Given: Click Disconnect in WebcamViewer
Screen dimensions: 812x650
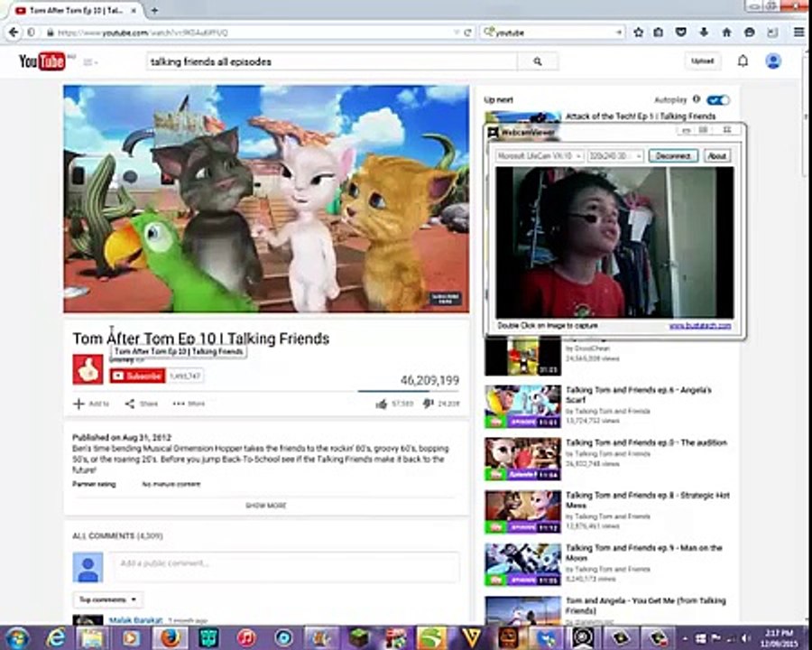Looking at the screenshot, I should tap(673, 155).
